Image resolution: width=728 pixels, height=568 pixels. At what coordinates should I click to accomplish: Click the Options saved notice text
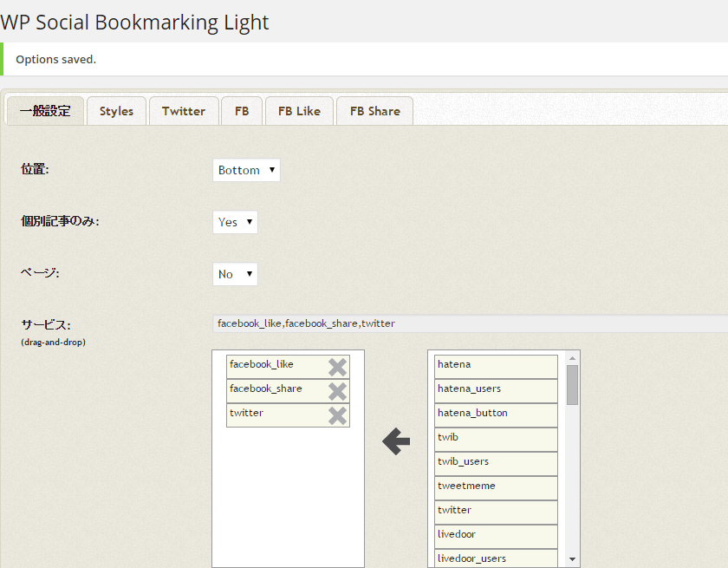coord(55,60)
